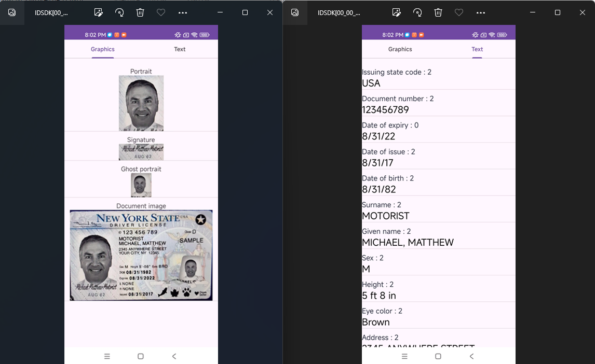The width and height of the screenshot is (595, 364).
Task: Tap the recent apps button in the navigation bar
Action: pos(404,356)
